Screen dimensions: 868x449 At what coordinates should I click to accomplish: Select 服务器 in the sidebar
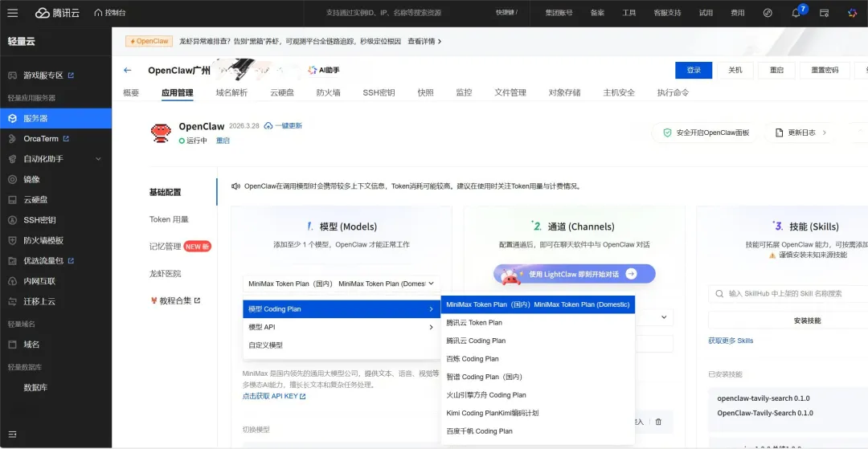coord(56,118)
